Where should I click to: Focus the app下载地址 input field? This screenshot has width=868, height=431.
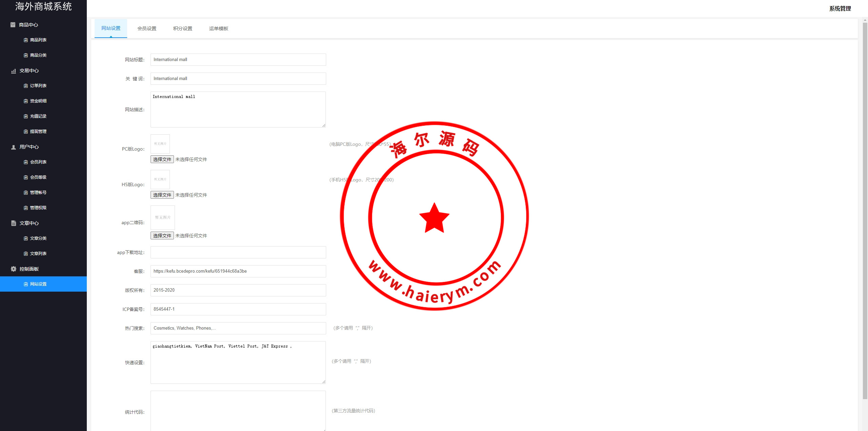(238, 252)
